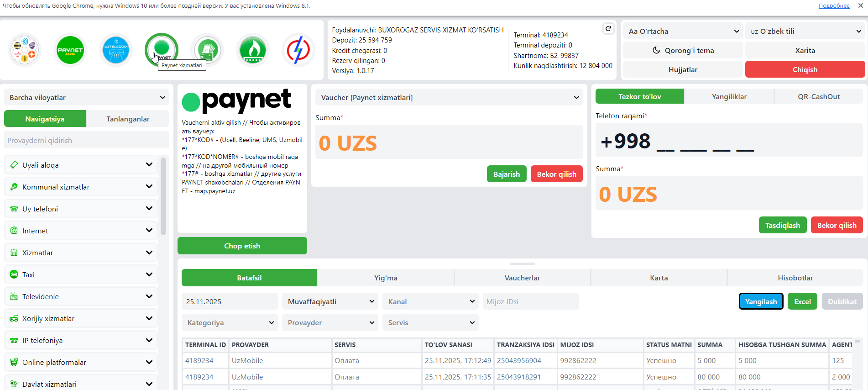Open the Barcha viloyatlar region dropdown

point(87,97)
